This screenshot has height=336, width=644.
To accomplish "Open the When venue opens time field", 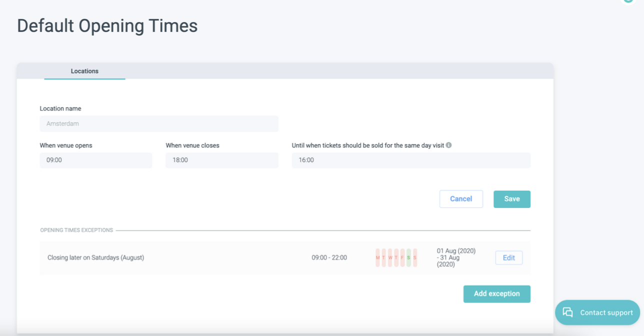I will tap(95, 160).
